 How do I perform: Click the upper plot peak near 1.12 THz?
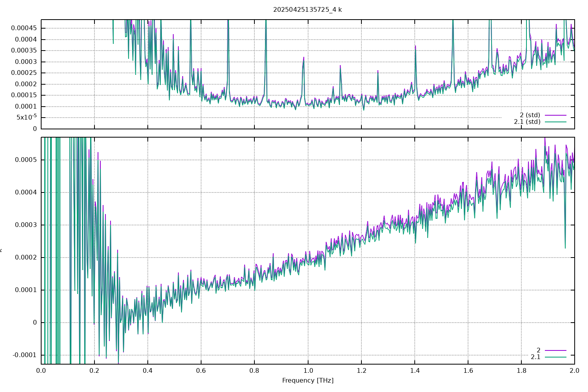(340, 66)
